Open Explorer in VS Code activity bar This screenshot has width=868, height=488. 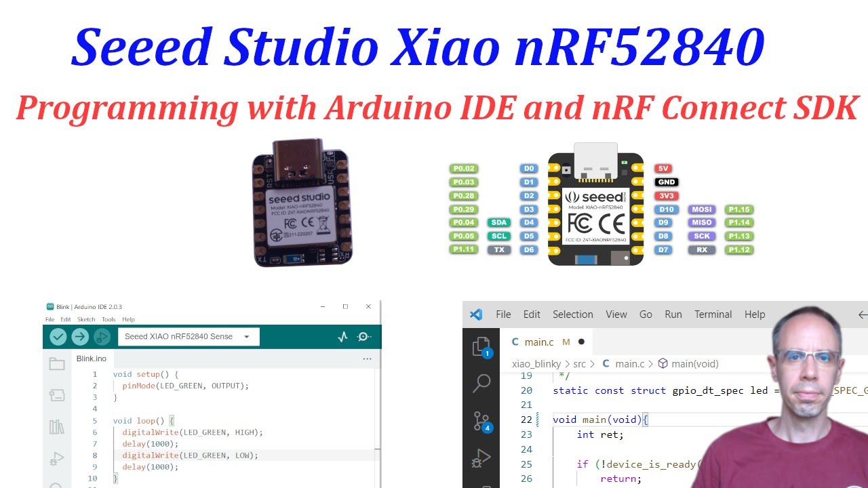click(x=481, y=347)
